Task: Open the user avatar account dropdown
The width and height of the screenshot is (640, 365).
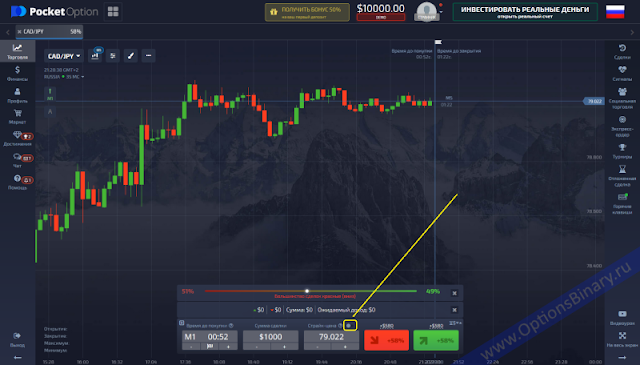Action: pos(427,11)
